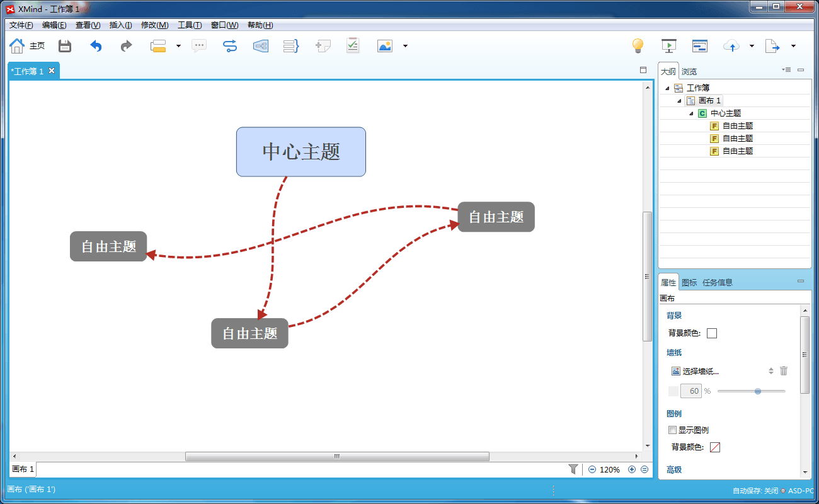This screenshot has width=819, height=504.
Task: Minimize the outline panel
Action: tap(801, 69)
